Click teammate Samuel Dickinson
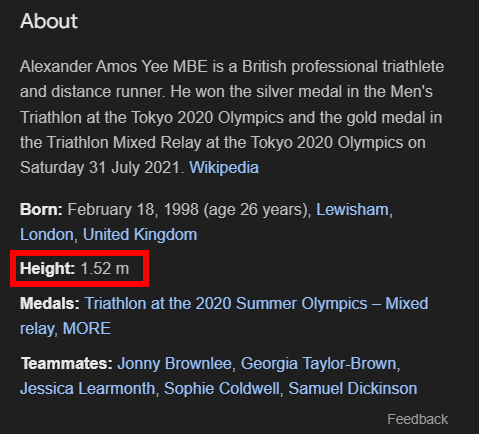This screenshot has height=434, width=479. tap(353, 389)
